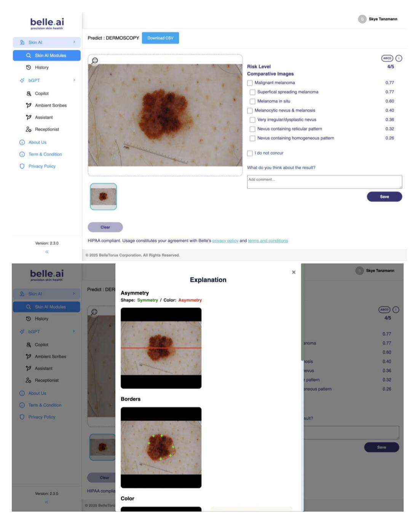
Task: Open About Us in the undimmed sidebar
Action: pos(37,143)
